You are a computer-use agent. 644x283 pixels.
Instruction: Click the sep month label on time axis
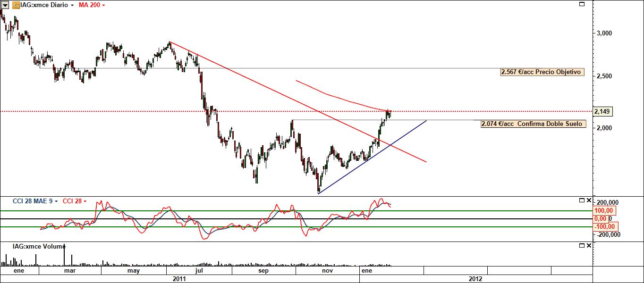point(263,271)
